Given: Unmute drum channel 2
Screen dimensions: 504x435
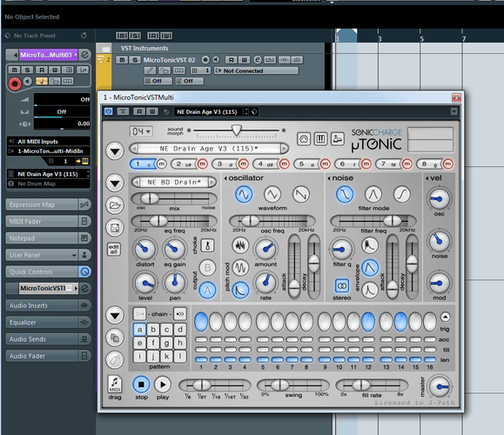Looking at the screenshot, I should 202,164.
